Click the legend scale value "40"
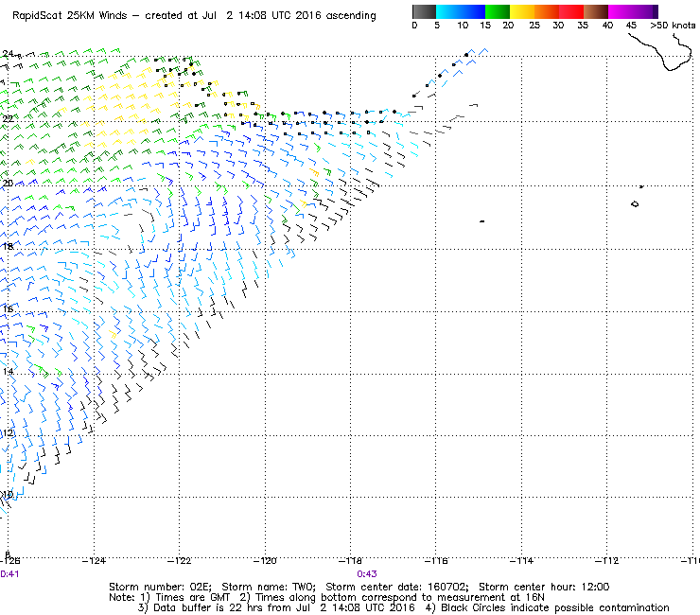 coord(607,26)
